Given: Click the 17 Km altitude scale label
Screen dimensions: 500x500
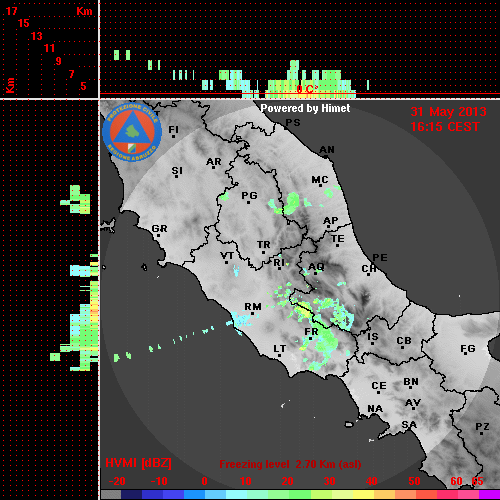Looking at the screenshot, I should pyautogui.click(x=11, y=11).
